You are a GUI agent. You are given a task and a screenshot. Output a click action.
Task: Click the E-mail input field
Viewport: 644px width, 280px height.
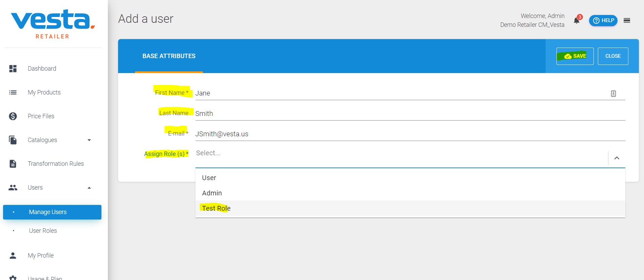pyautogui.click(x=410, y=134)
